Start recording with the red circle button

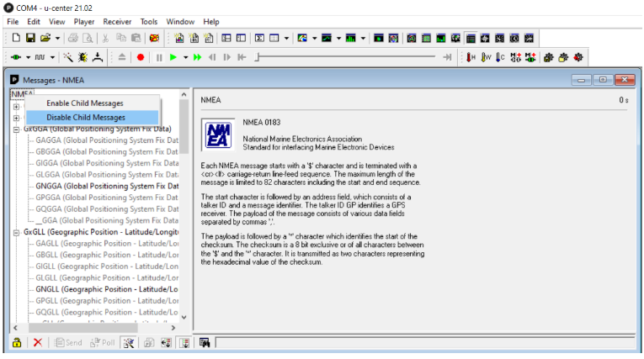(x=141, y=57)
